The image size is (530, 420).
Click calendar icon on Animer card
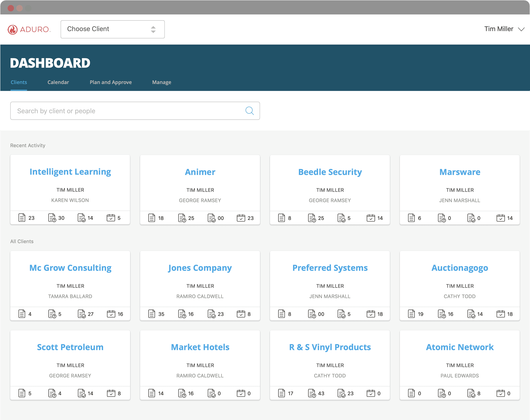(241, 218)
